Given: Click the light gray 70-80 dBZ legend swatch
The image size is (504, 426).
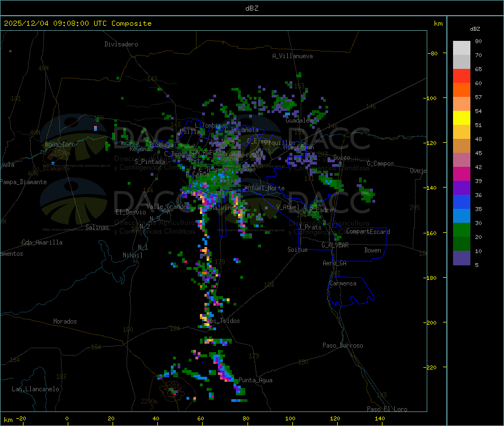Looking at the screenshot, I should pos(461,48).
